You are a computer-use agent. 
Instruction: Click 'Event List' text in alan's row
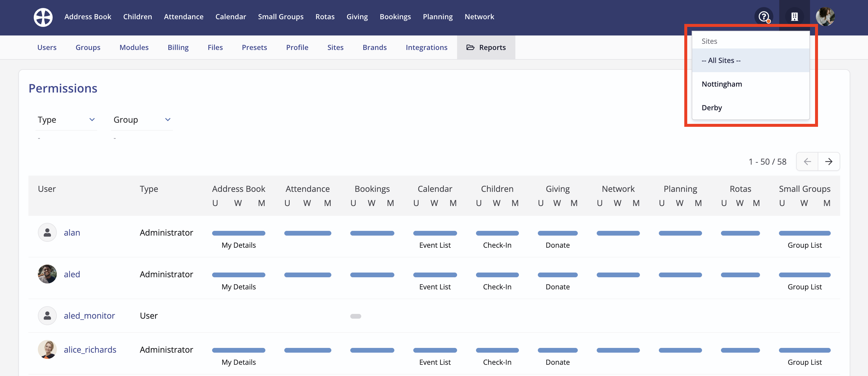435,245
